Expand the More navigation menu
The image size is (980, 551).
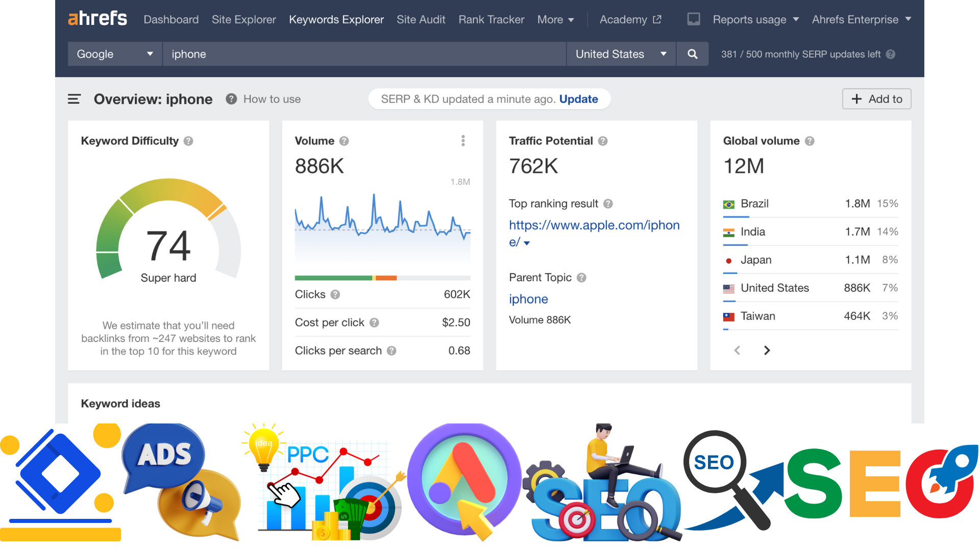click(555, 19)
